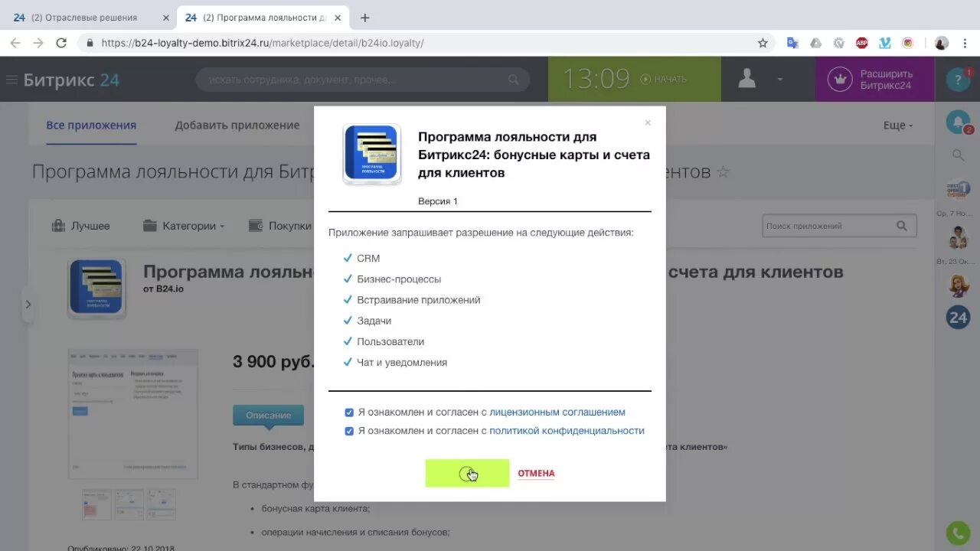
Task: Open the large app screenshot preview
Action: (132, 413)
